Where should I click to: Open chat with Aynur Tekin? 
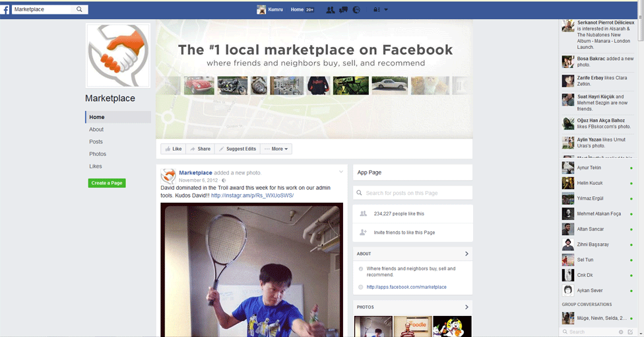[598, 168]
